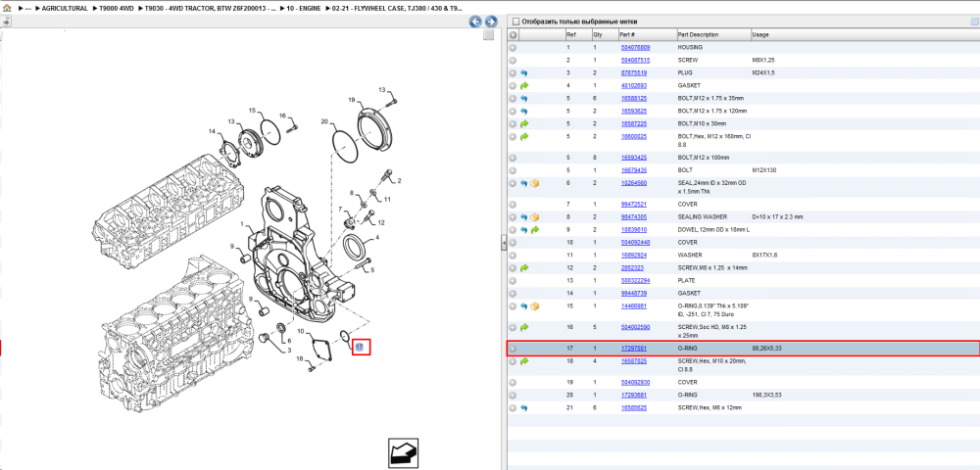
Task: Click the package box icon on the SEAL row
Action: (x=535, y=183)
